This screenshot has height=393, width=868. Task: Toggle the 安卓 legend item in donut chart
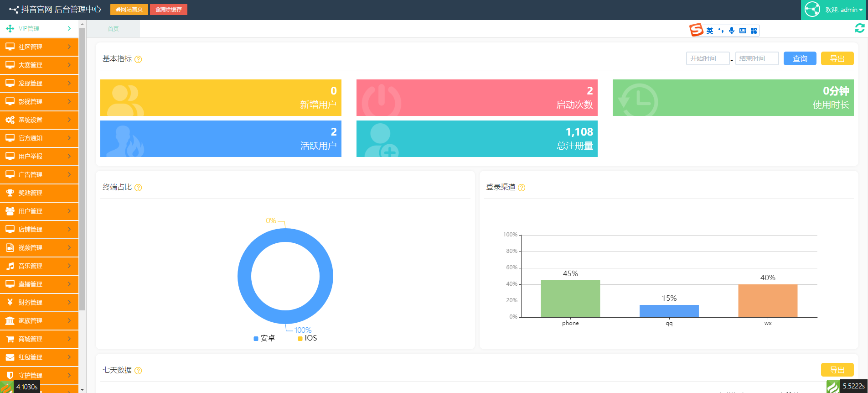coord(264,338)
